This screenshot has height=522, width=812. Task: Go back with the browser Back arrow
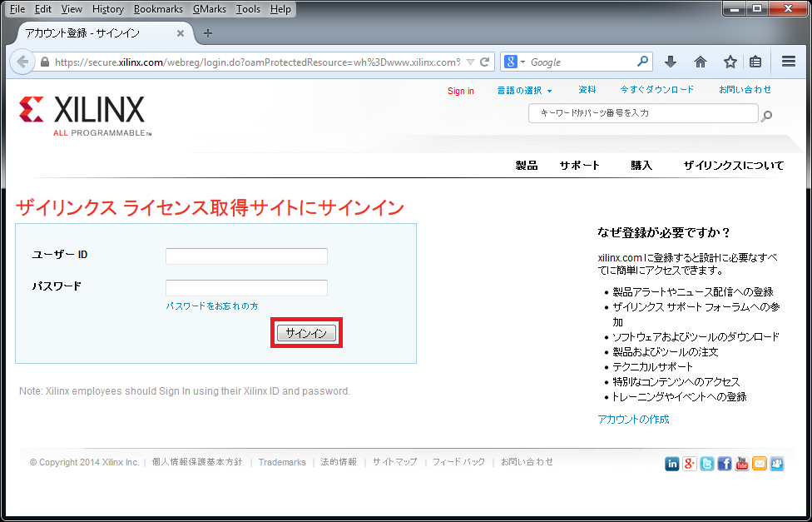click(22, 62)
